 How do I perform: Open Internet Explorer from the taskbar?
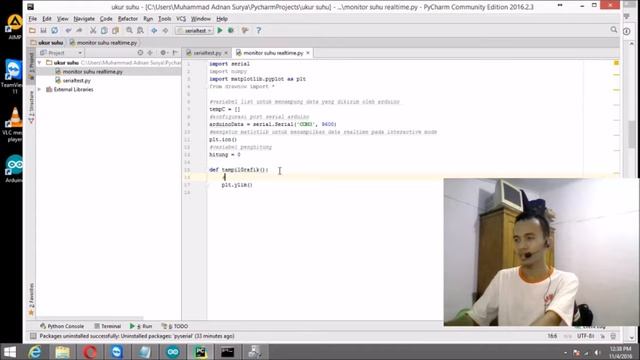click(36, 352)
